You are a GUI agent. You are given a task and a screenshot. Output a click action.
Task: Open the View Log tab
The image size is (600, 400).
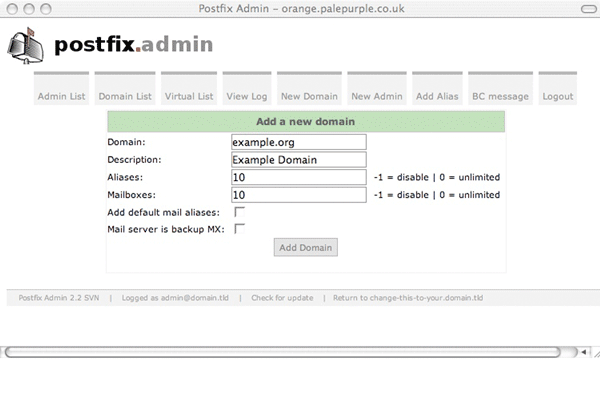pos(246,96)
